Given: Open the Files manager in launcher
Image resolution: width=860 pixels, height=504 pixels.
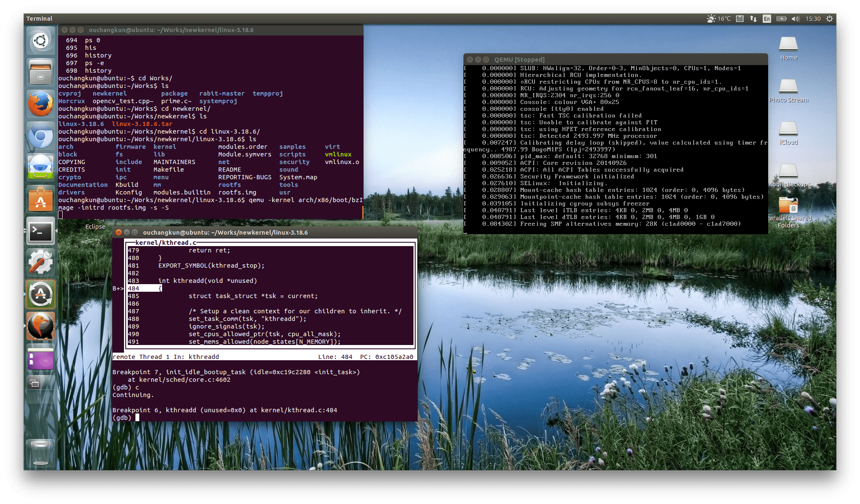Looking at the screenshot, I should click(41, 72).
